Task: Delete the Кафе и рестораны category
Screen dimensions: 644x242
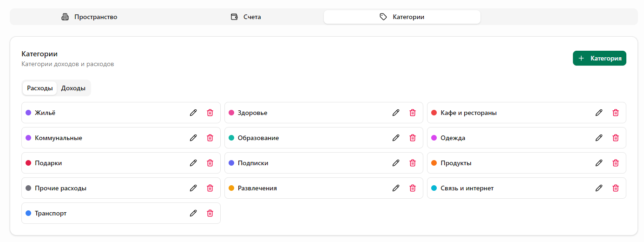Action: (616, 113)
